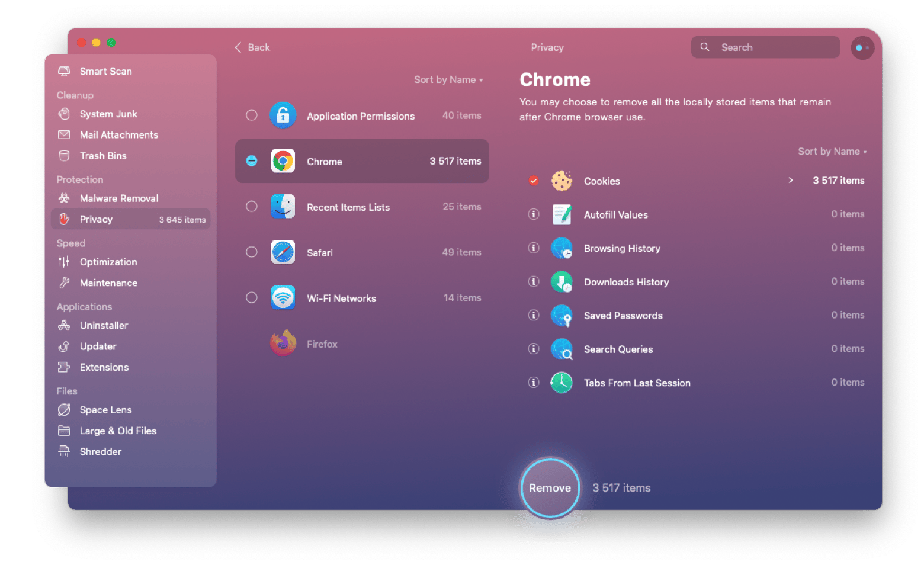Select the Wi-Fi Networks radio circle
Screen dimensions: 924x565
pyautogui.click(x=252, y=298)
